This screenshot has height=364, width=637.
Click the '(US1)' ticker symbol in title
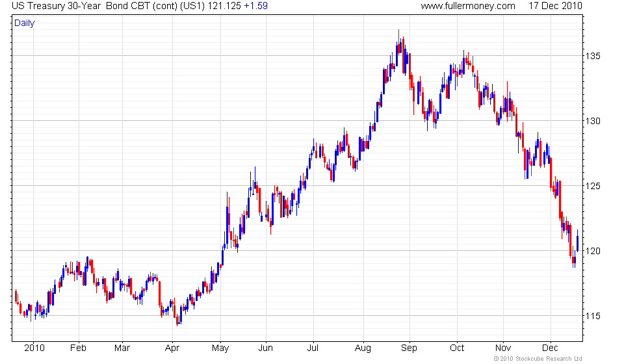(192, 6)
